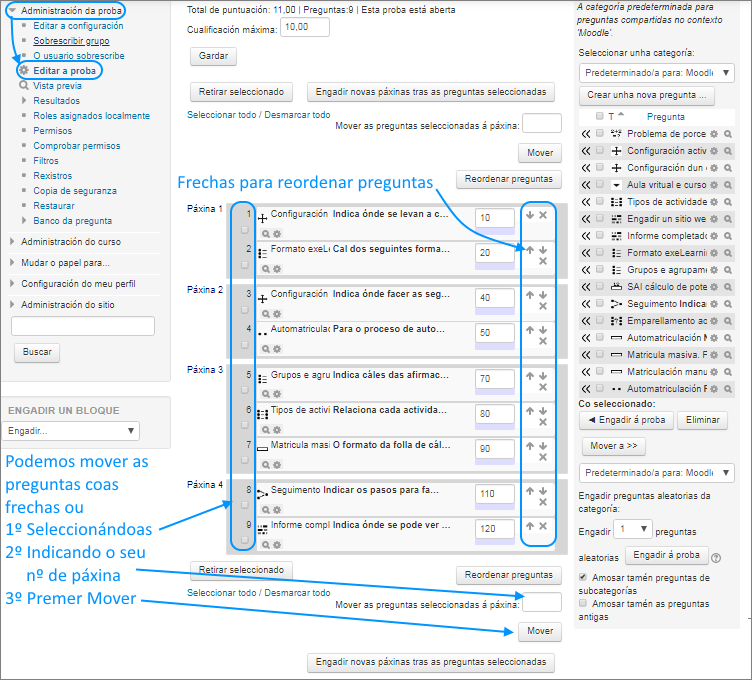Expand 'Administración do curso' section
This screenshot has height=680, width=752.
pyautogui.click(x=70, y=241)
